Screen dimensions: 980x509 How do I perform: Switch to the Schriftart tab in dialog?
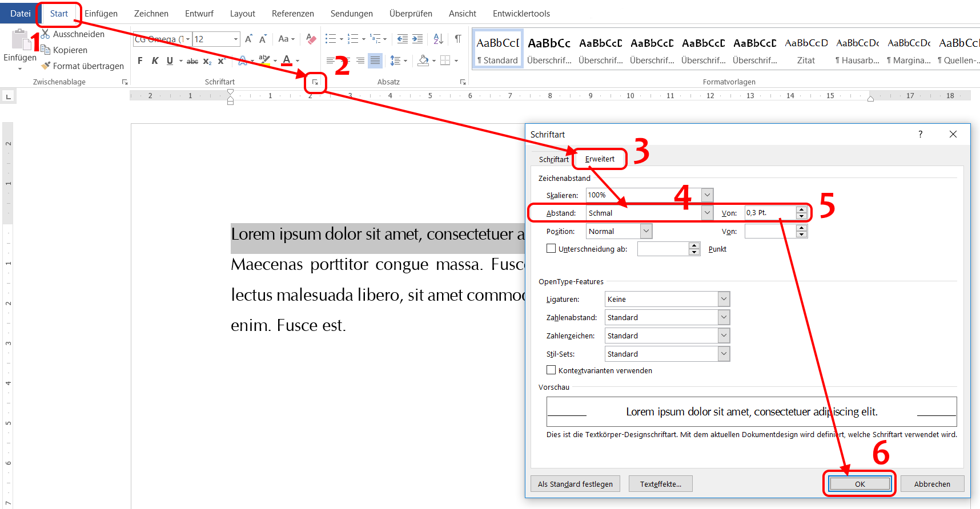click(553, 160)
